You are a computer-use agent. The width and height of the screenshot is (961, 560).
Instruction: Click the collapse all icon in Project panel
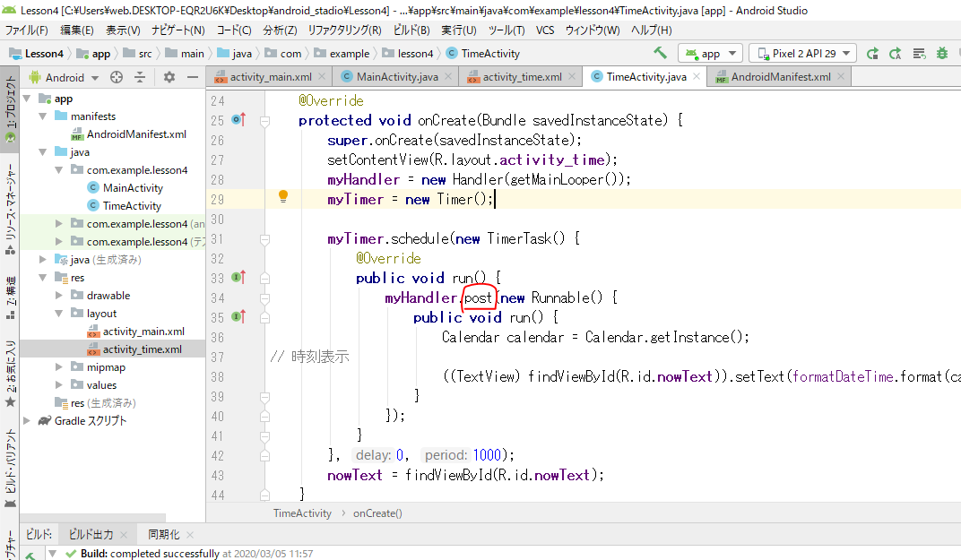140,77
